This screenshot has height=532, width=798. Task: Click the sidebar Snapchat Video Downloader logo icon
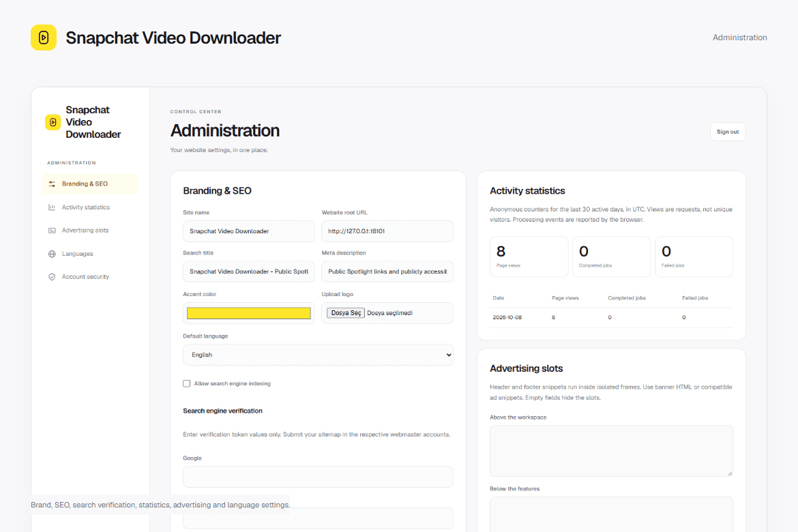pyautogui.click(x=53, y=122)
